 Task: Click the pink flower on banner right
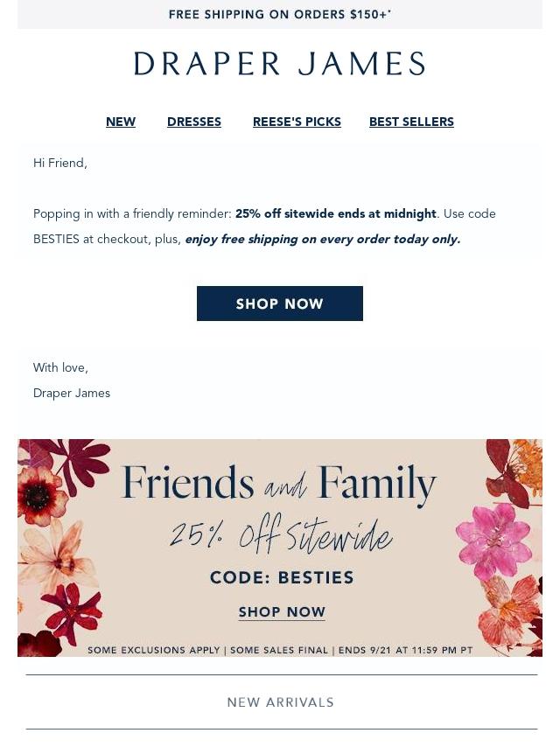click(x=494, y=541)
